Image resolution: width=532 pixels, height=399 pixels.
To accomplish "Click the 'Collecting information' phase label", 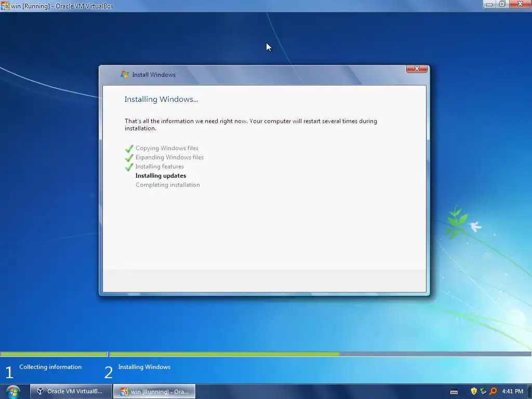I will pyautogui.click(x=50, y=367).
